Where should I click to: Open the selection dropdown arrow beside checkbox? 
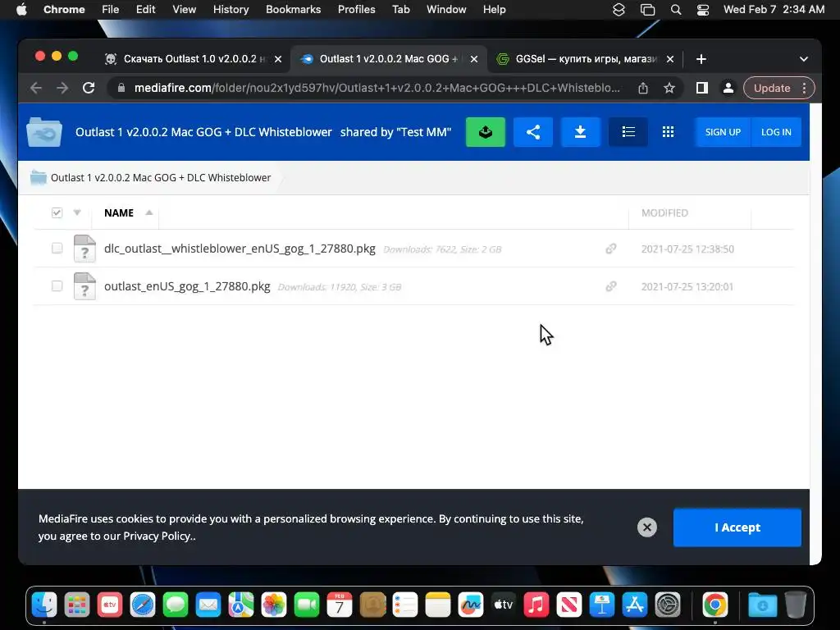77,212
